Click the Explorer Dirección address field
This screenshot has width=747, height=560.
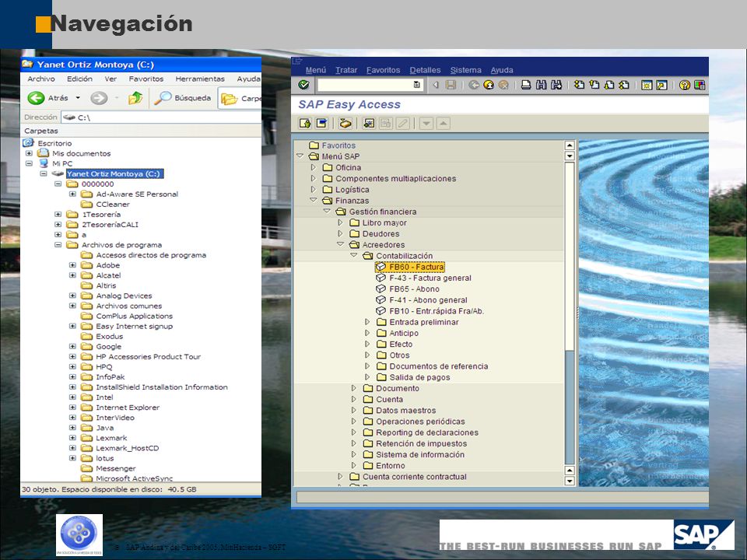tap(161, 117)
